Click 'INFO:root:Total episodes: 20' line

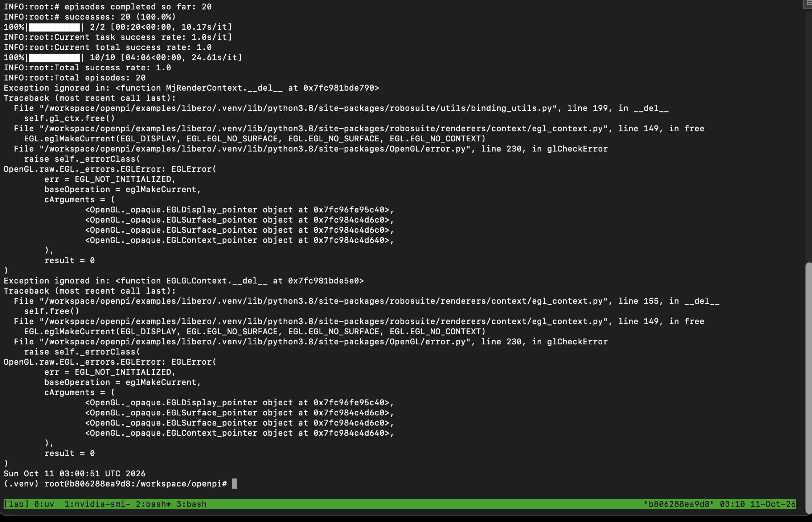(x=75, y=78)
